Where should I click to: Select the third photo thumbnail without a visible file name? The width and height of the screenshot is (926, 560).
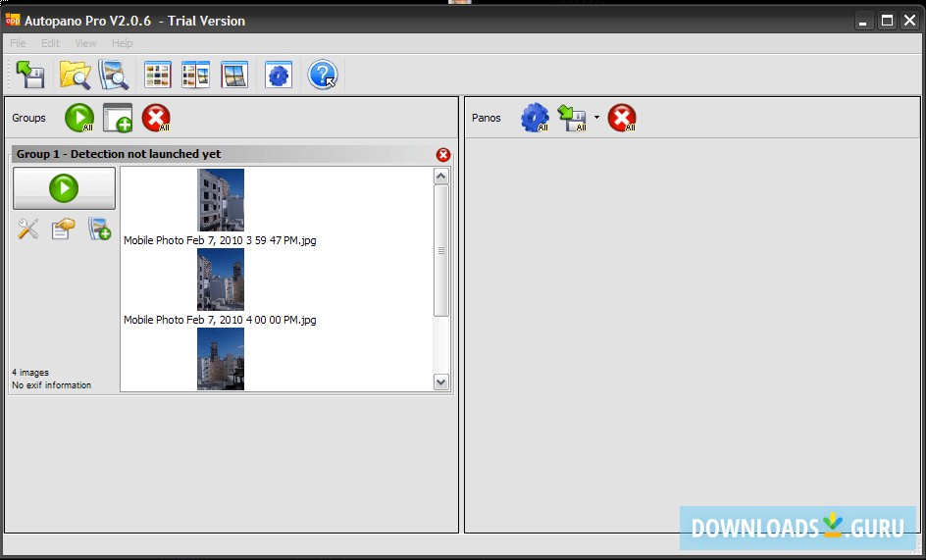tap(221, 359)
